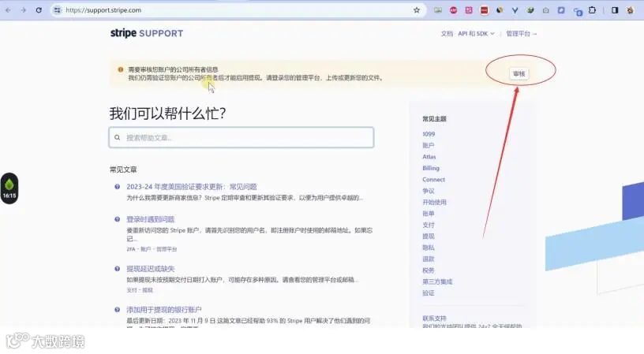Open the Connect topic
The height and width of the screenshot is (354, 644).
pos(434,180)
